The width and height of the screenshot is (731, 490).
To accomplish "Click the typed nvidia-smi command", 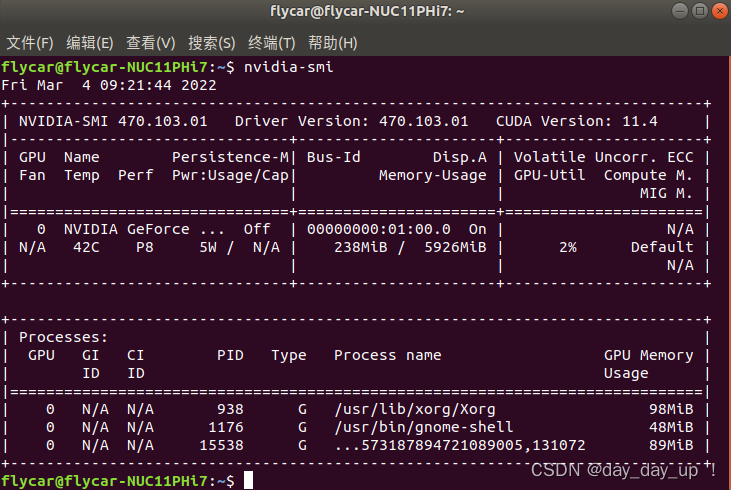I will tap(289, 67).
